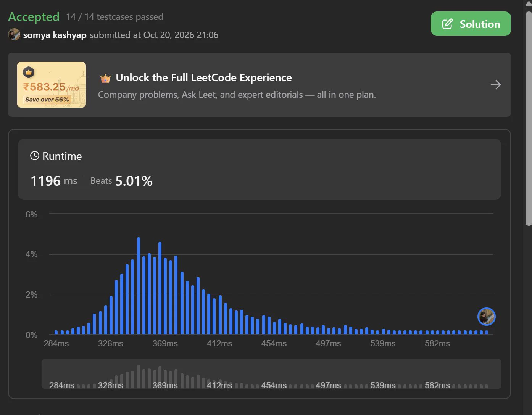This screenshot has width=532, height=415.
Task: Click the 582ms label in the overview strip
Action: 437,385
